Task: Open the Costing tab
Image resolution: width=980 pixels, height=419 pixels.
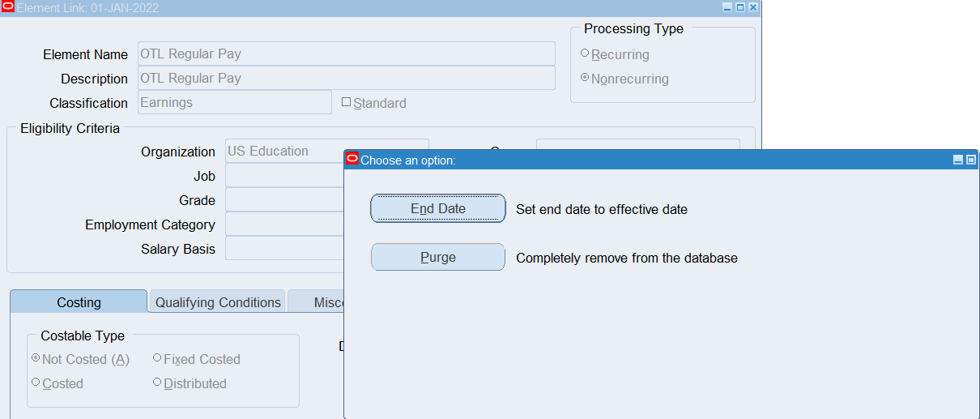Action: tap(79, 302)
